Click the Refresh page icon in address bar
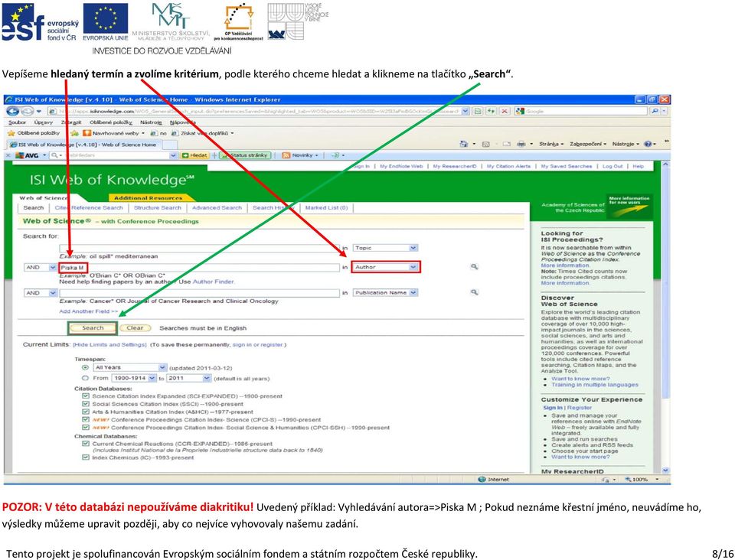 pyautogui.click(x=491, y=111)
